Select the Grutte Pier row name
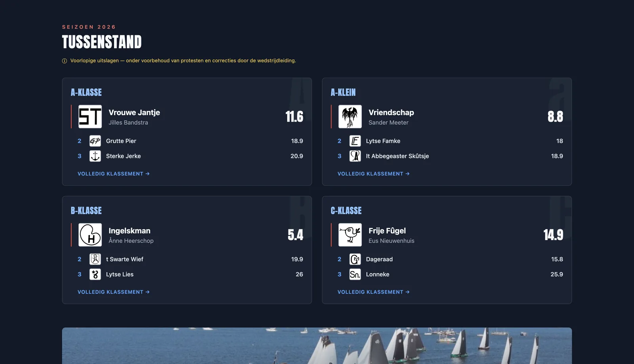Image resolution: width=634 pixels, height=364 pixels. [121, 141]
